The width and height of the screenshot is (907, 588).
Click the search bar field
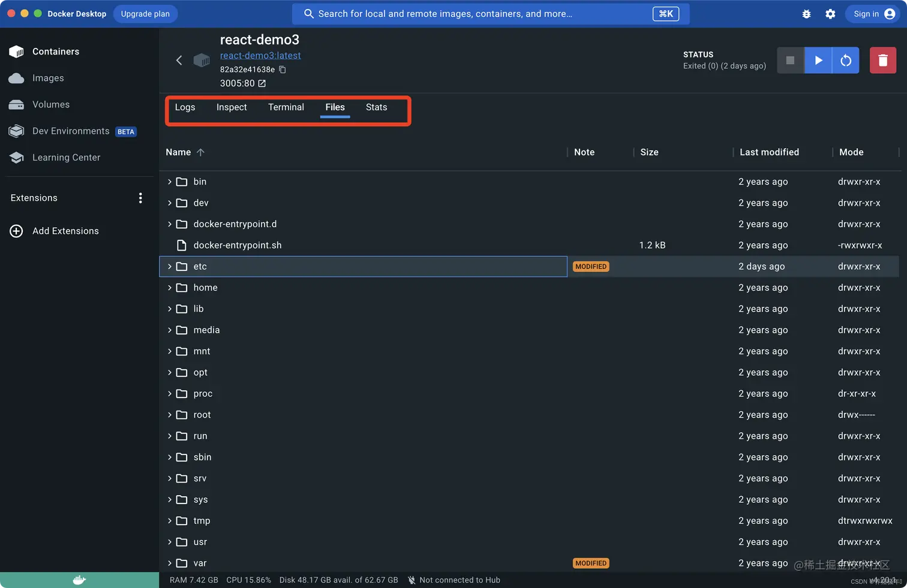click(x=491, y=14)
